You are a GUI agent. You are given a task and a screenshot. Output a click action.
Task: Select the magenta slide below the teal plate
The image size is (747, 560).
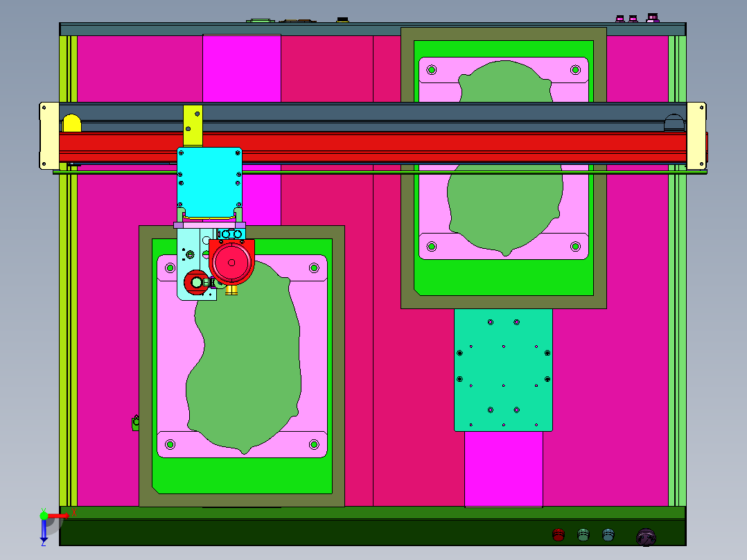coord(504,469)
